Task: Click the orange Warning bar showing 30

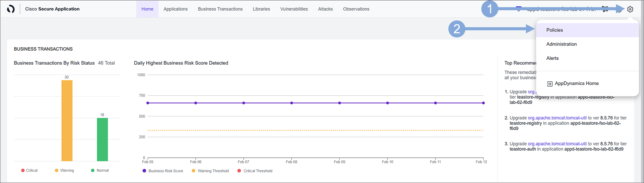Action: coord(67,121)
